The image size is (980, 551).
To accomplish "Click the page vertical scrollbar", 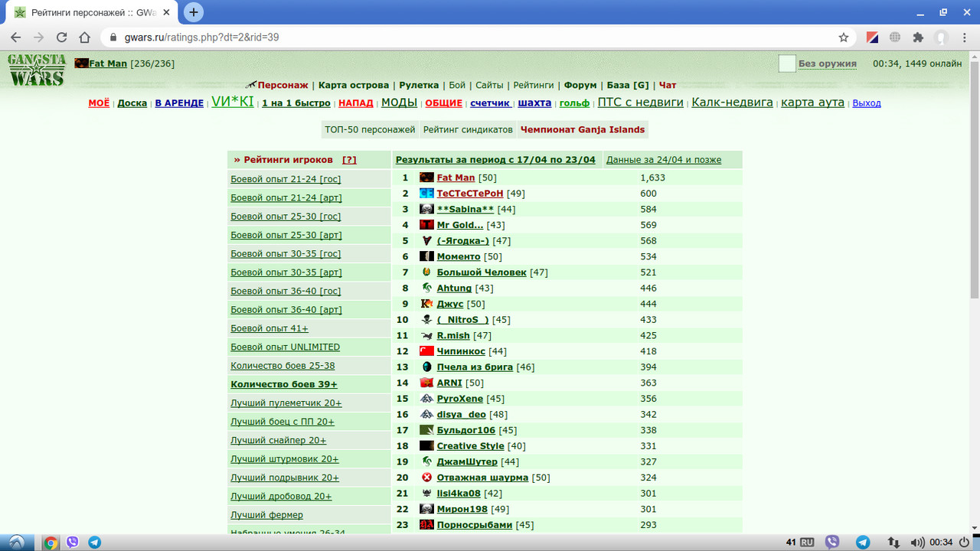I will [x=974, y=291].
